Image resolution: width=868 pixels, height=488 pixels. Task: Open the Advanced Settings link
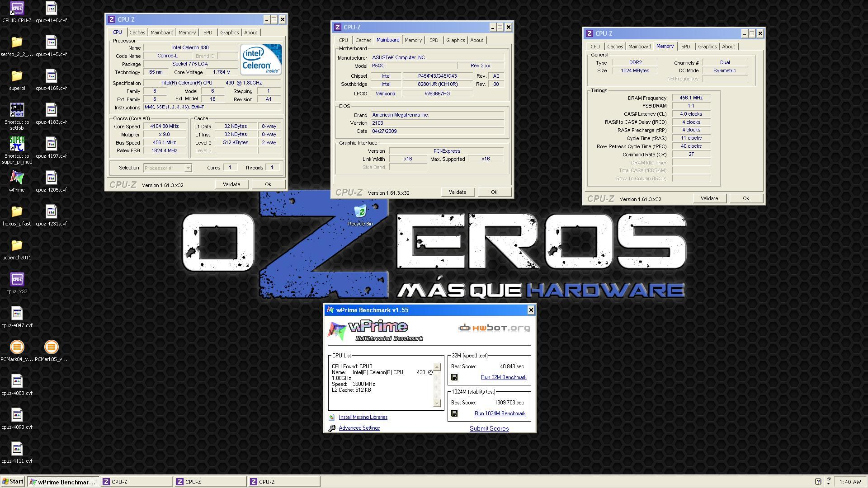point(359,428)
